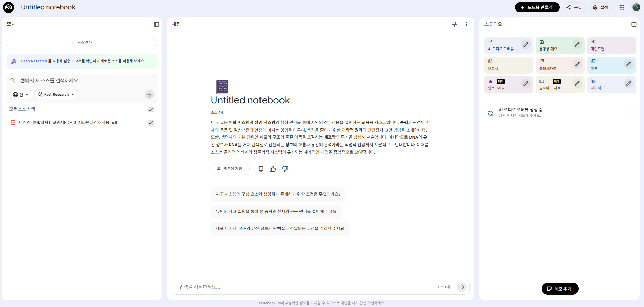Screen dimensions: 644x307
Task: Open the AI 오디오 오버뷰 generator
Action: [504, 45]
